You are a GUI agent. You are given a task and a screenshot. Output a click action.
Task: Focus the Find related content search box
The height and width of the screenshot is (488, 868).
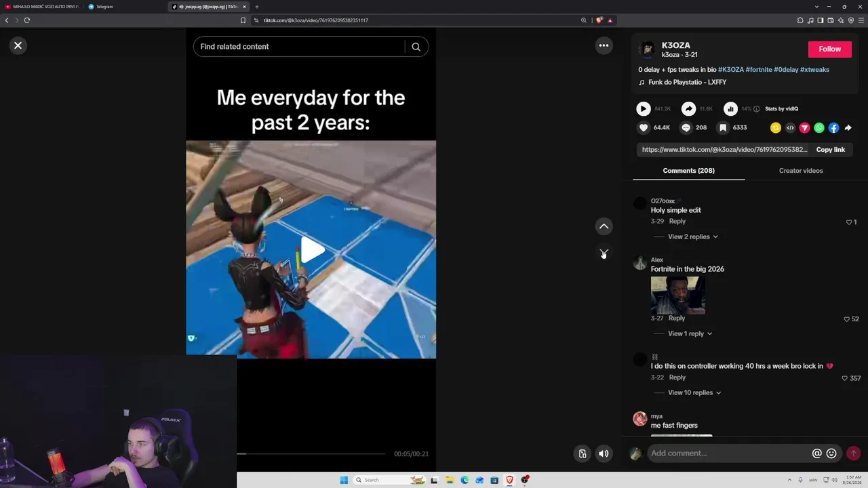(x=302, y=47)
